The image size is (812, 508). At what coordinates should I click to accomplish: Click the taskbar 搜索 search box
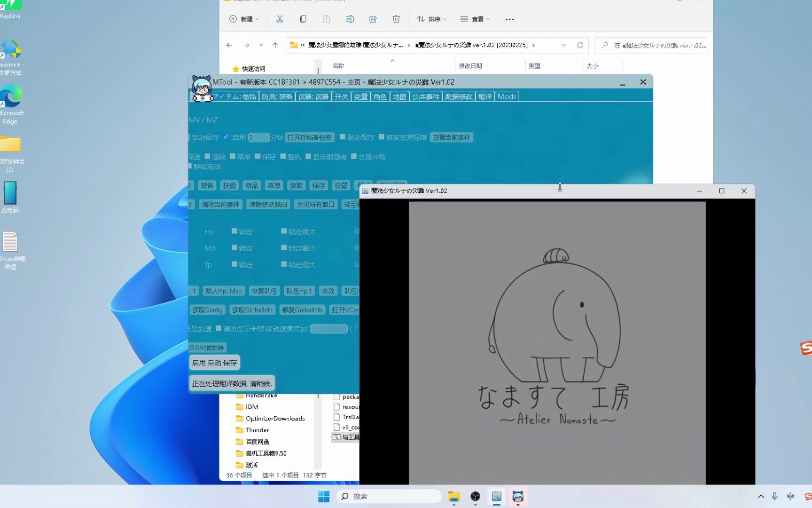pos(389,496)
